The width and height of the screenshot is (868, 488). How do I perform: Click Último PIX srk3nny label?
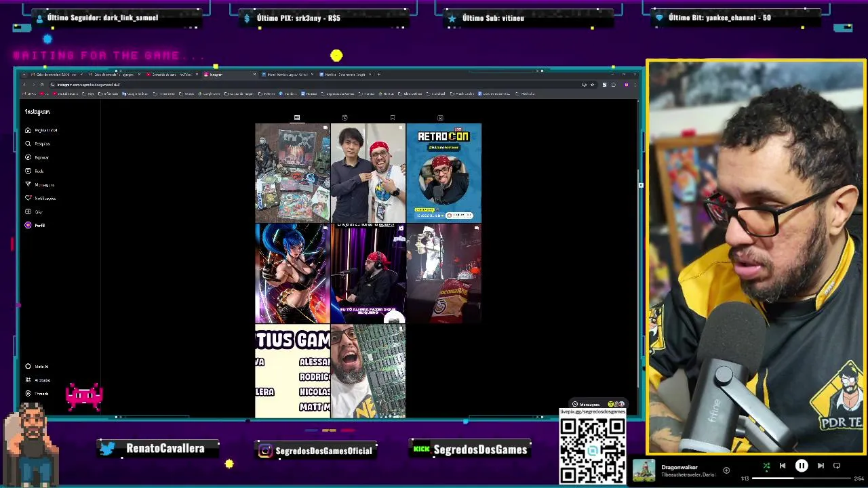(298, 18)
